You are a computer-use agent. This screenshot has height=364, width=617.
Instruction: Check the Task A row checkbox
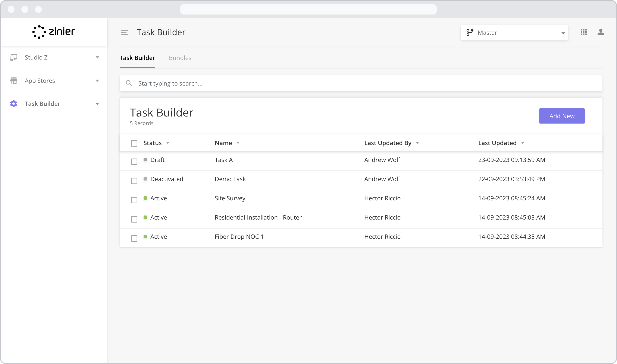coord(134,162)
